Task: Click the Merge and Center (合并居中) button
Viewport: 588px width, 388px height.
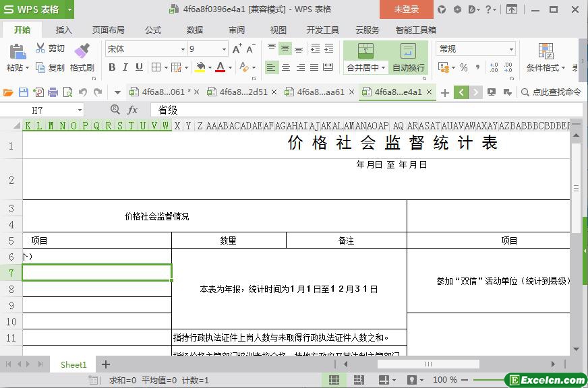Action: coord(365,58)
